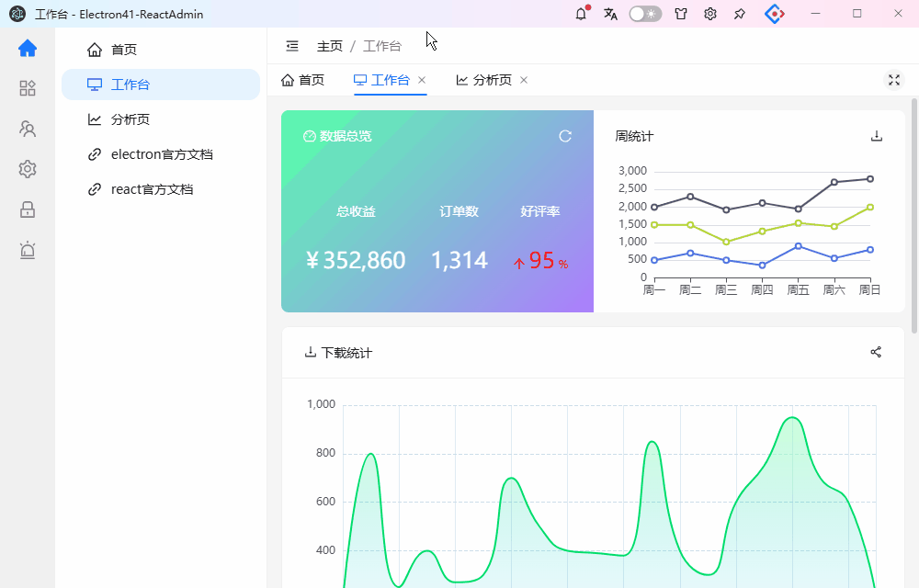
Task: Open the electron官方文档 link
Action: (161, 154)
